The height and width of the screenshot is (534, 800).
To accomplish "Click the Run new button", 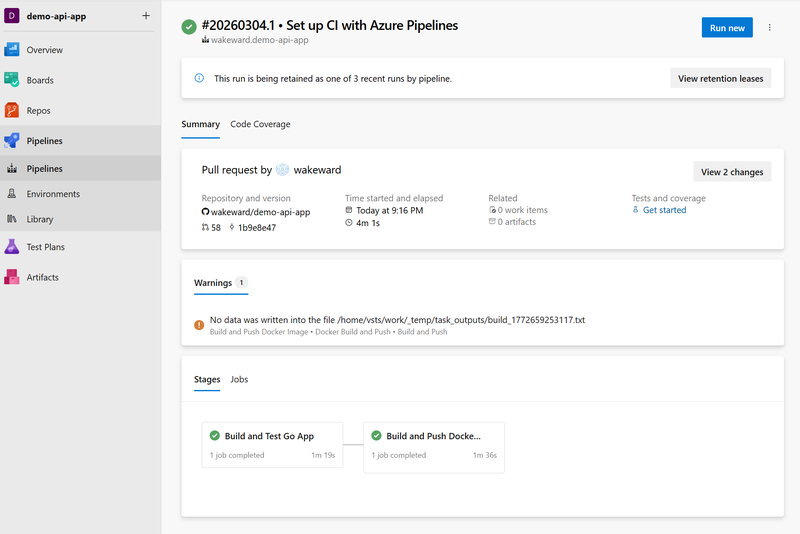I will click(x=727, y=28).
